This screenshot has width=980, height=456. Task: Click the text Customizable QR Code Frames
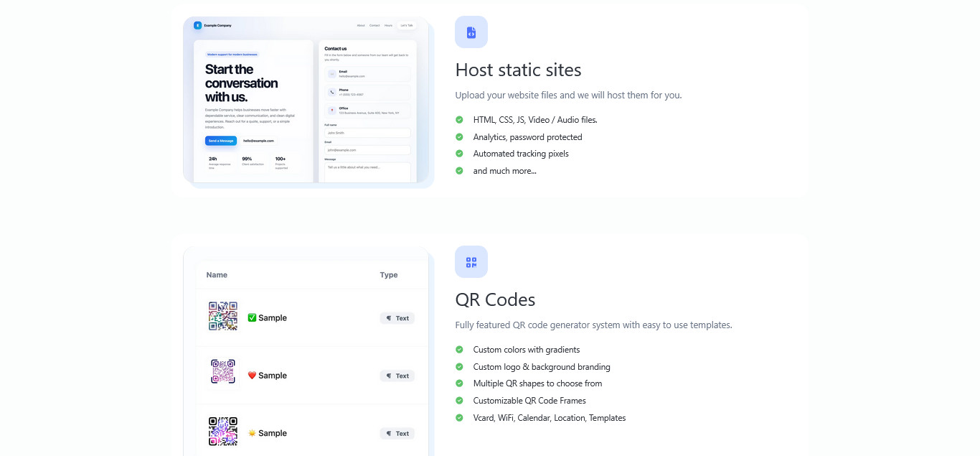coord(529,401)
